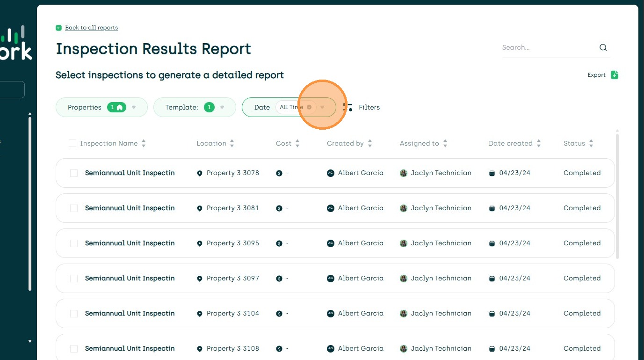The image size is (644, 360).
Task: Select the checkbox for Property 3 3104 inspection
Action: [74, 314]
